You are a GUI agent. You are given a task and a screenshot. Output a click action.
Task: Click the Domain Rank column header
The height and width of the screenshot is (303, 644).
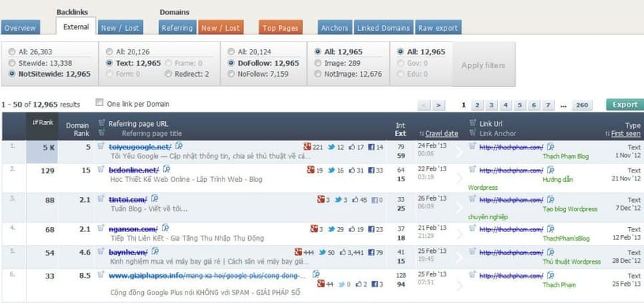pyautogui.click(x=77, y=129)
